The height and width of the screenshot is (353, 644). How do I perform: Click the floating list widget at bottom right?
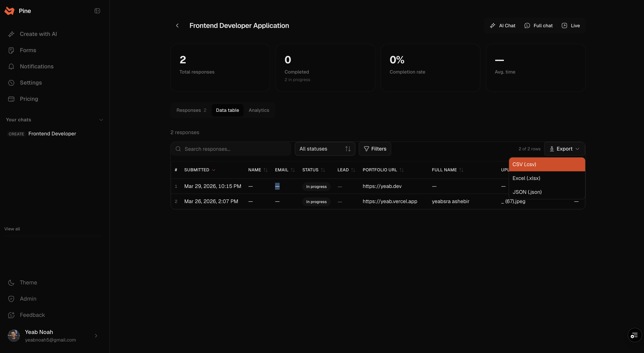[634, 335]
